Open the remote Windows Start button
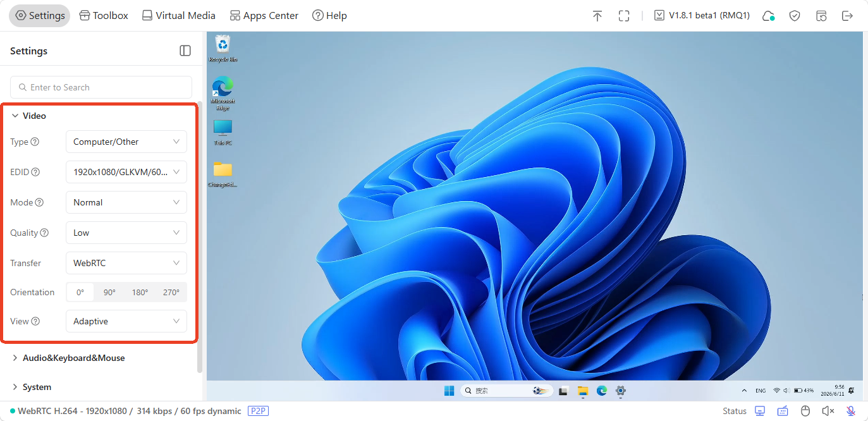Viewport: 868px width, 421px height. 449,391
